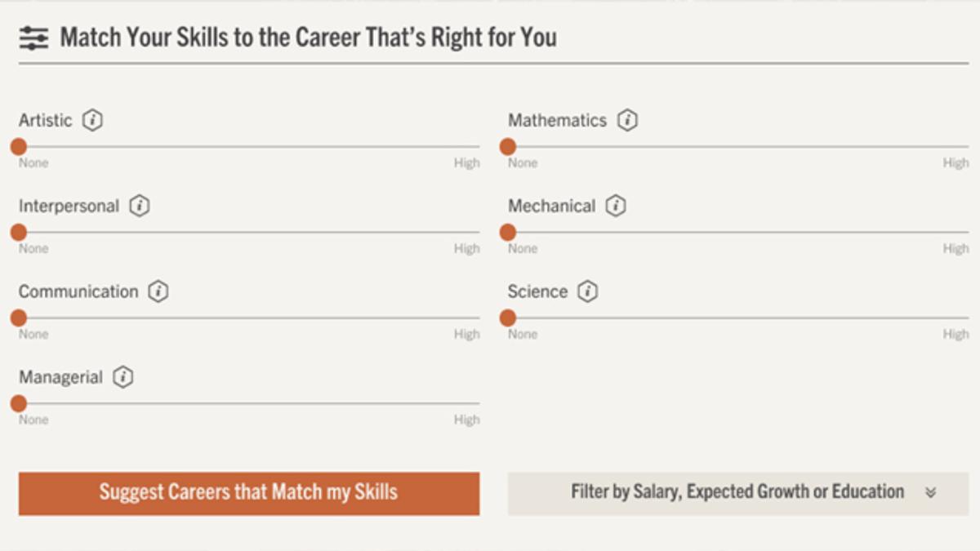Viewport: 980px width, 551px height.
Task: Select the Communication slider knob
Action: (x=19, y=318)
